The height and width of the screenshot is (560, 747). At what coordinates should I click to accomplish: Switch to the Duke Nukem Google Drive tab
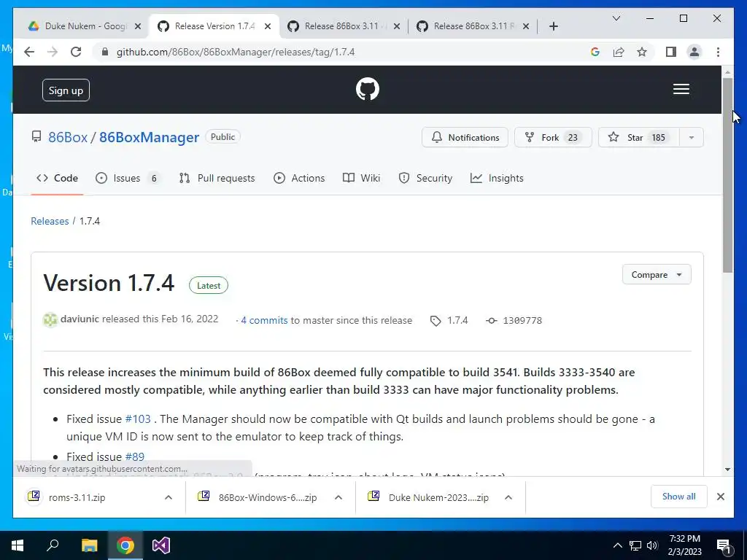[x=85, y=26]
